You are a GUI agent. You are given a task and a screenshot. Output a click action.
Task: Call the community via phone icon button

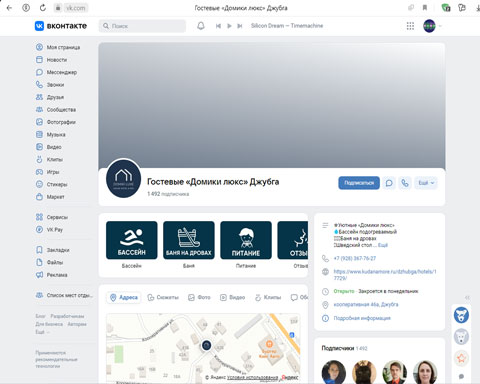(x=405, y=183)
